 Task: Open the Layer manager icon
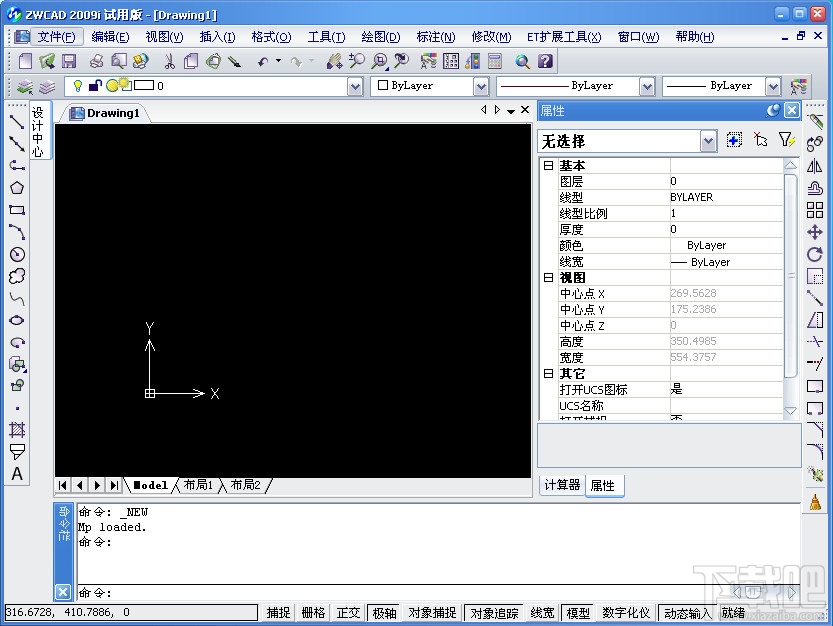[x=24, y=86]
